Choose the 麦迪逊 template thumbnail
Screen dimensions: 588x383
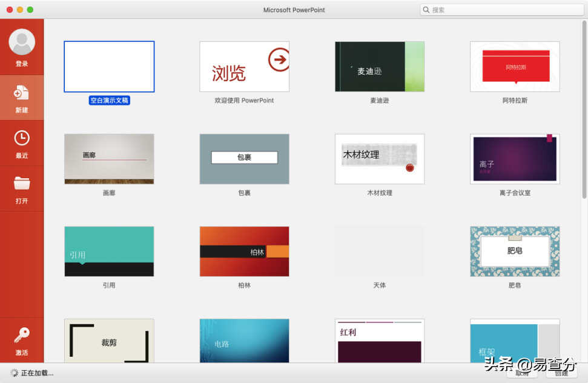point(380,67)
